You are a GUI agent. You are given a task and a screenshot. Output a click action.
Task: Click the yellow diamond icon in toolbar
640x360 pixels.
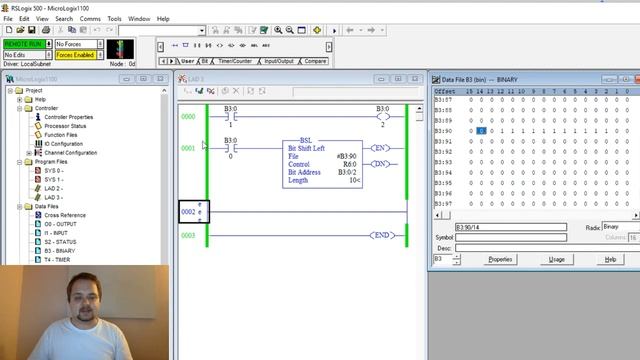click(317, 30)
